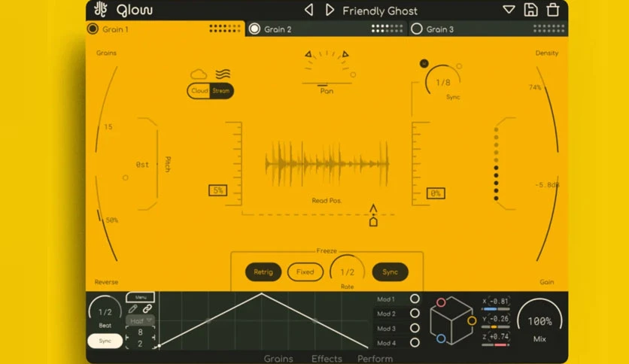Click the up arrow above marker
Viewport: 629px width, 364px height.
click(373, 208)
